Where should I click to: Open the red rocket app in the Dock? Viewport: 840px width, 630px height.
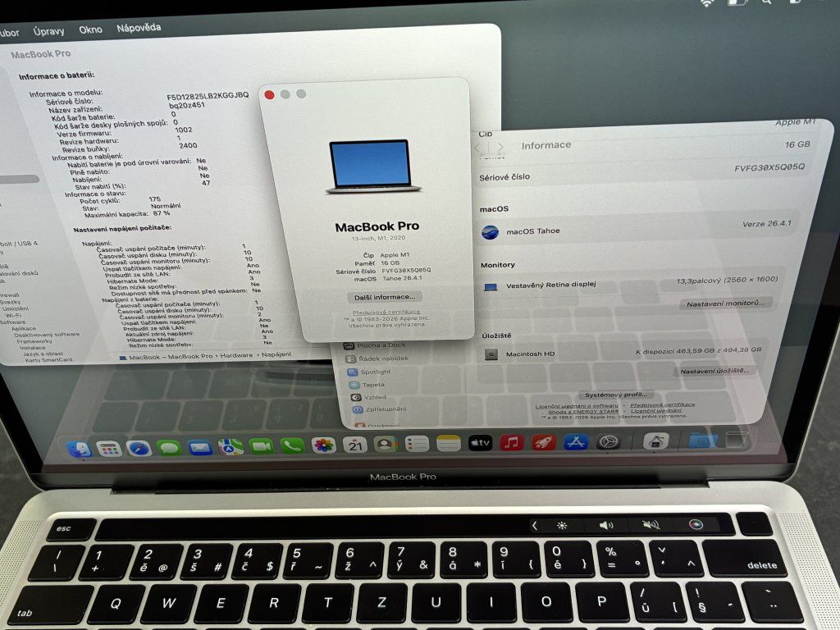click(x=544, y=442)
